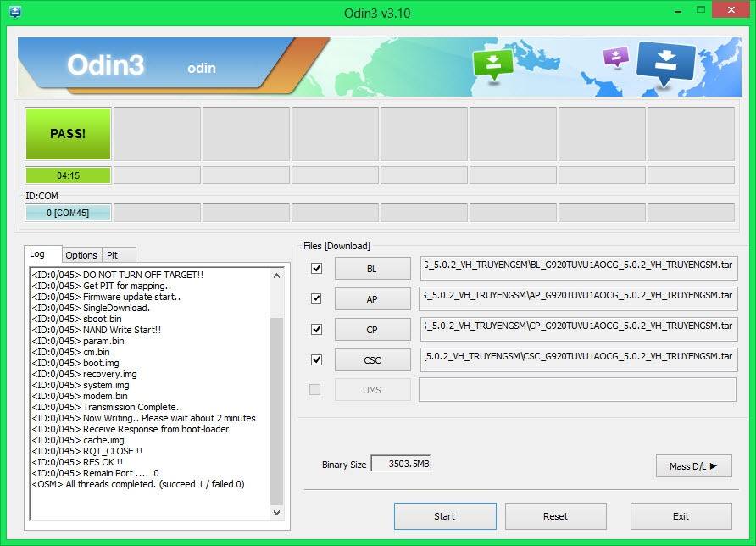Click the log scrollbar down arrow
The height and width of the screenshot is (546, 756).
277,512
